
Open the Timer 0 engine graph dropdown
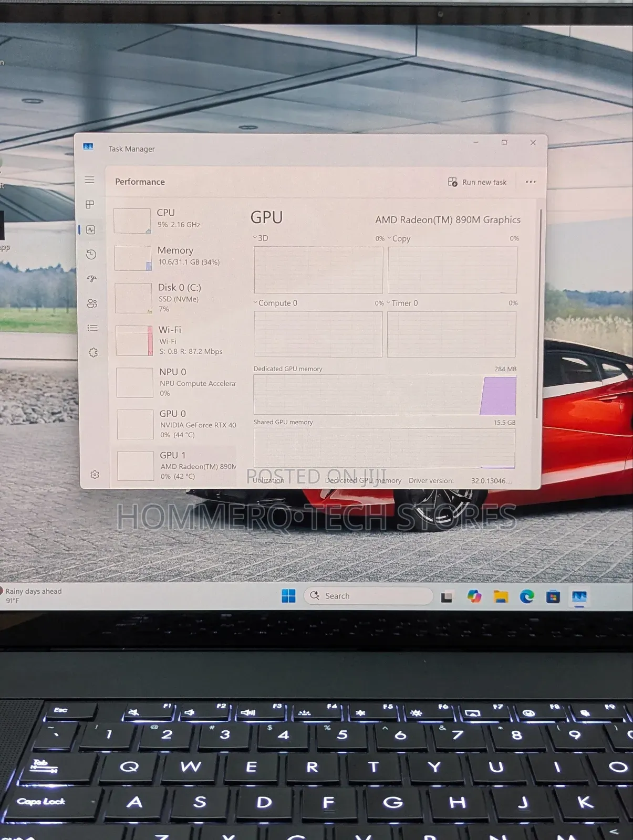(403, 303)
